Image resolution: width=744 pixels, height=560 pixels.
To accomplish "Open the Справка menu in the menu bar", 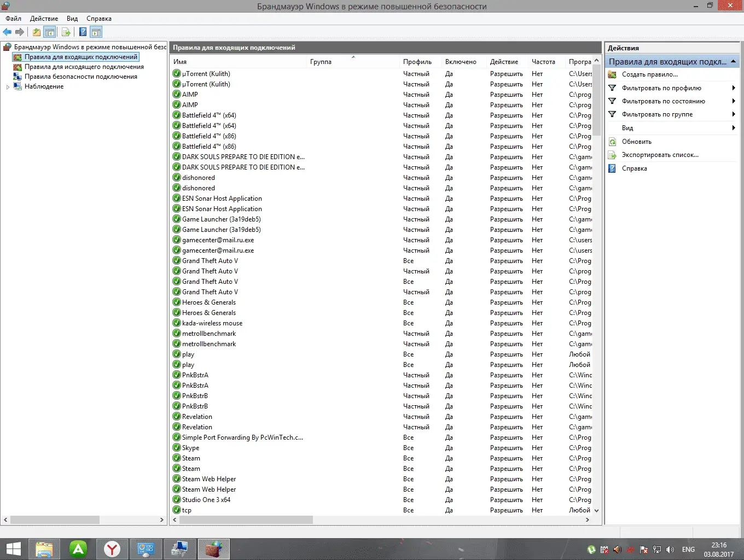I will point(99,19).
